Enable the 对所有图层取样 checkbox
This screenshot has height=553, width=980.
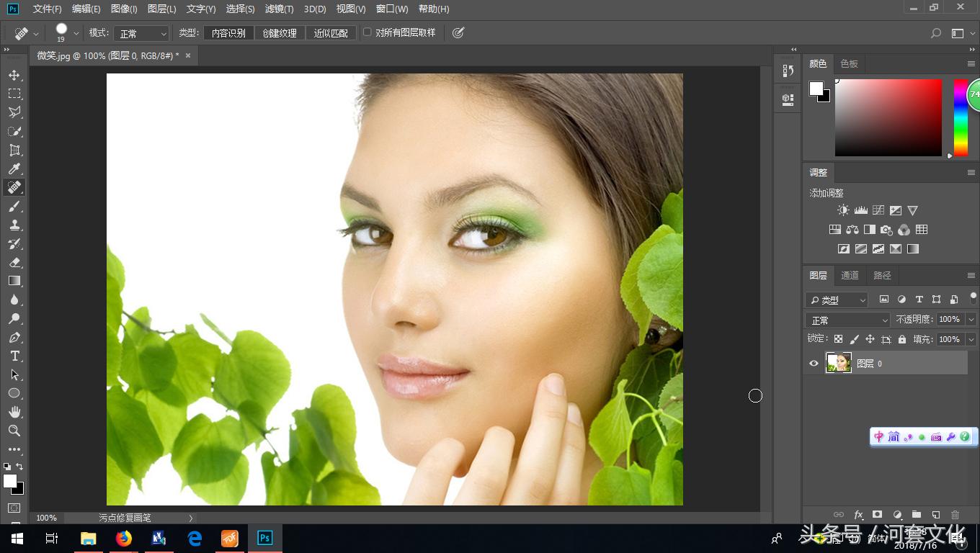click(x=368, y=32)
